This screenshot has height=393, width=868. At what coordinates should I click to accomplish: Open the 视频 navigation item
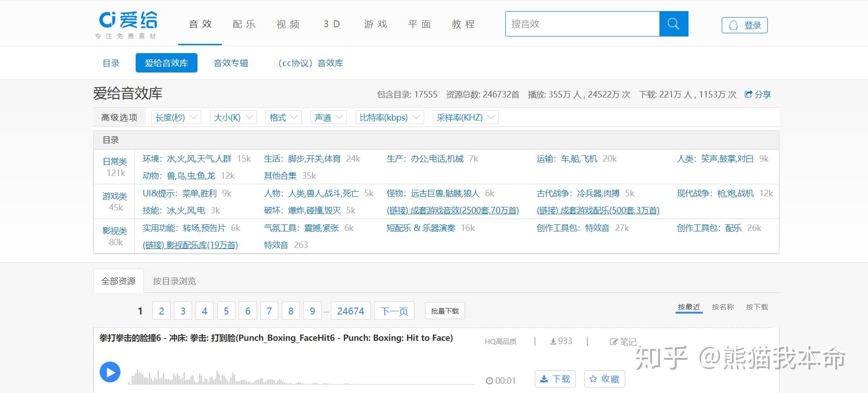click(288, 24)
